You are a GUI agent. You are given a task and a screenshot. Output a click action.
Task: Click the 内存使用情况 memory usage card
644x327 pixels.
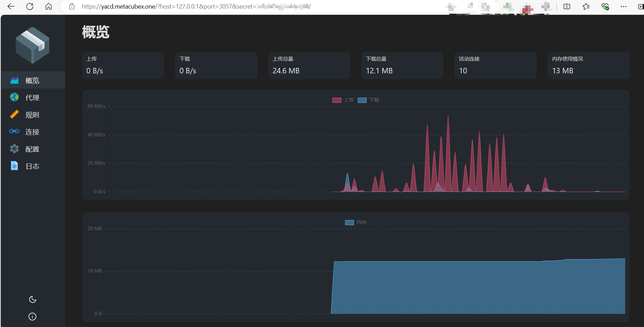[x=588, y=65]
